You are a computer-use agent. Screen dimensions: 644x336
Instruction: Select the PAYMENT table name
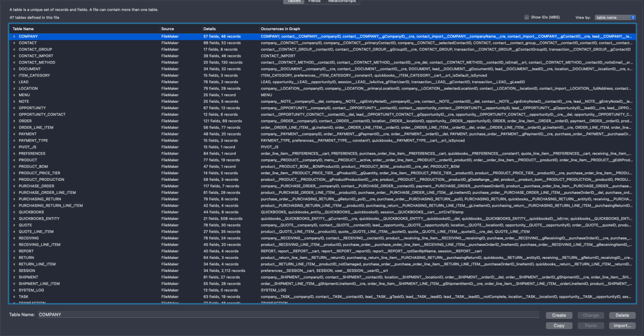[x=28, y=134]
